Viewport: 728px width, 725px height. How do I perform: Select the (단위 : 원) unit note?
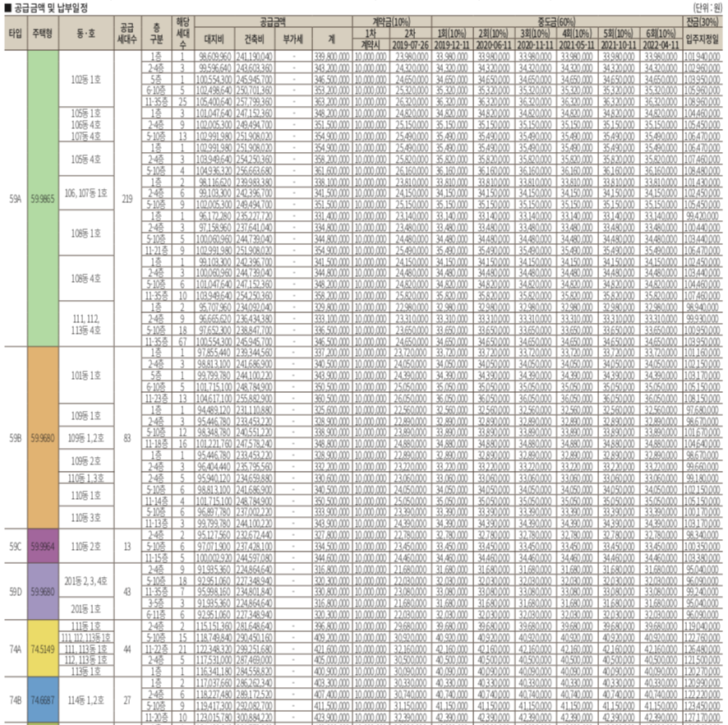(707, 8)
